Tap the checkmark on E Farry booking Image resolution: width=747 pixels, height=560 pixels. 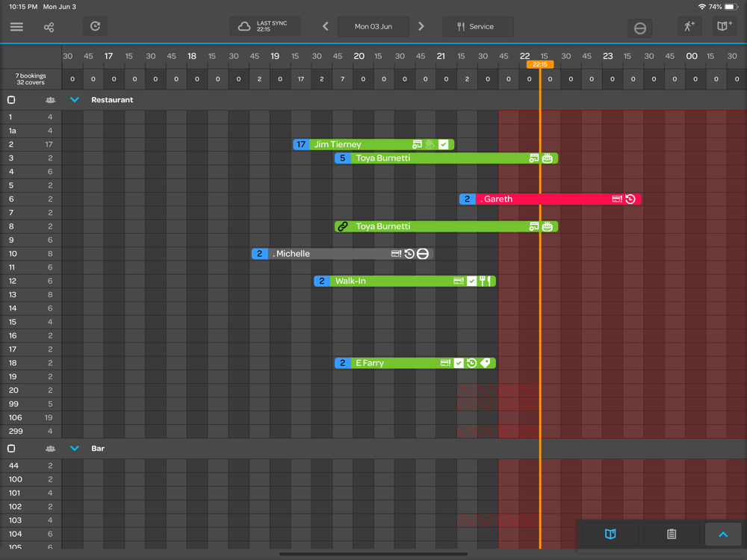click(459, 363)
